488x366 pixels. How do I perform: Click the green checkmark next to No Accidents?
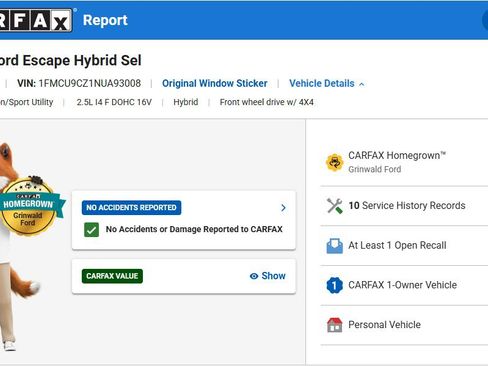(x=91, y=230)
